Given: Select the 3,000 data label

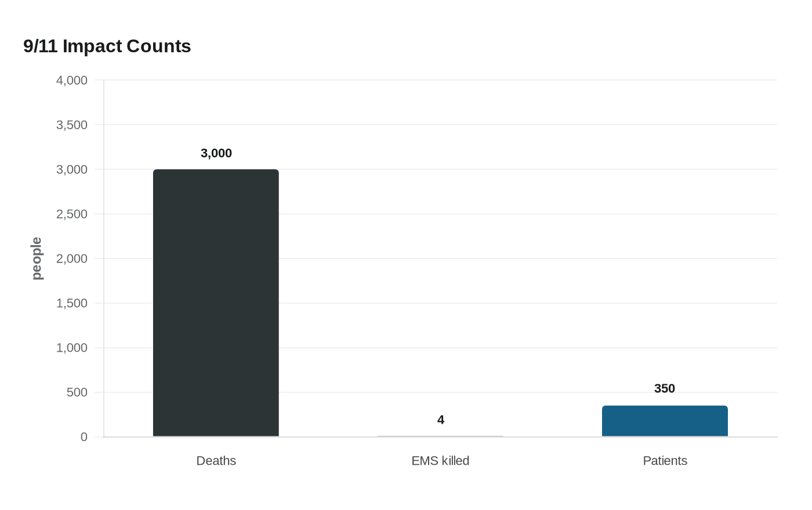Looking at the screenshot, I should point(216,153).
